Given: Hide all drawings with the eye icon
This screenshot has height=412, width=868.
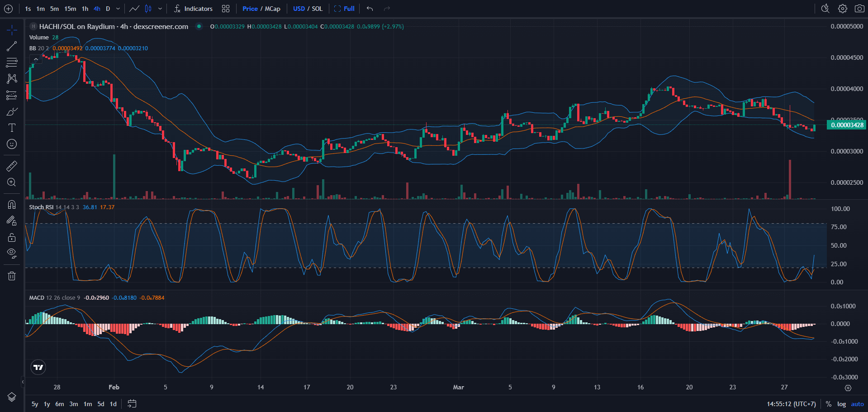Looking at the screenshot, I should [11, 253].
